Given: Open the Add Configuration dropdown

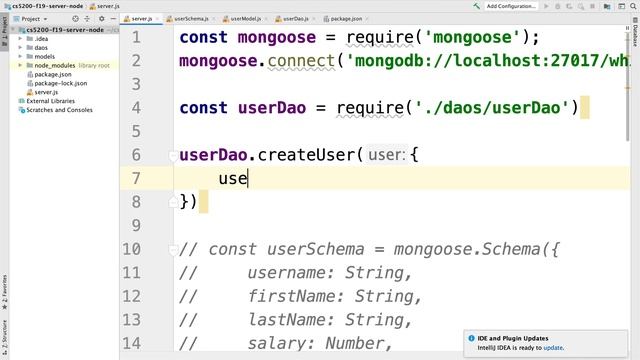Looking at the screenshot, I should pos(511,6).
